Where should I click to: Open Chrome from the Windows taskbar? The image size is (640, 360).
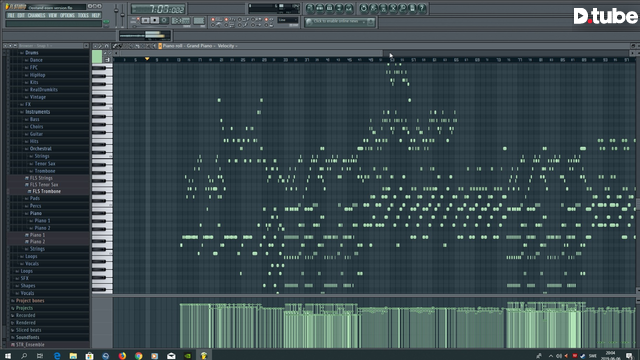point(138,356)
